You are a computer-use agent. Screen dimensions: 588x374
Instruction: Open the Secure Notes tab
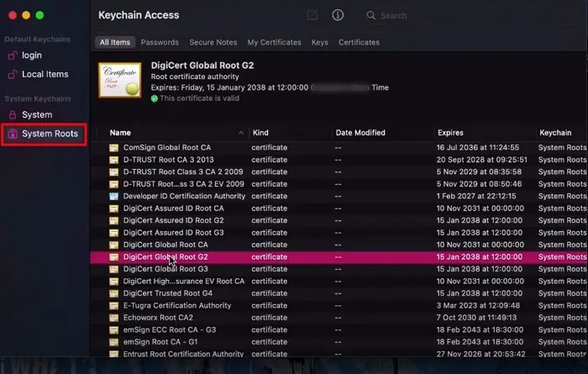(213, 42)
